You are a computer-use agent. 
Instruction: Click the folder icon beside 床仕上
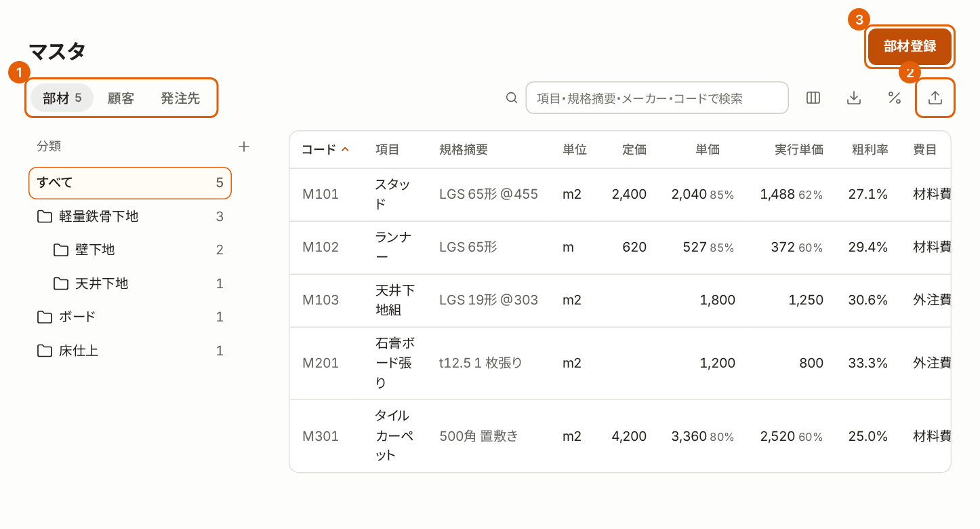[45, 351]
